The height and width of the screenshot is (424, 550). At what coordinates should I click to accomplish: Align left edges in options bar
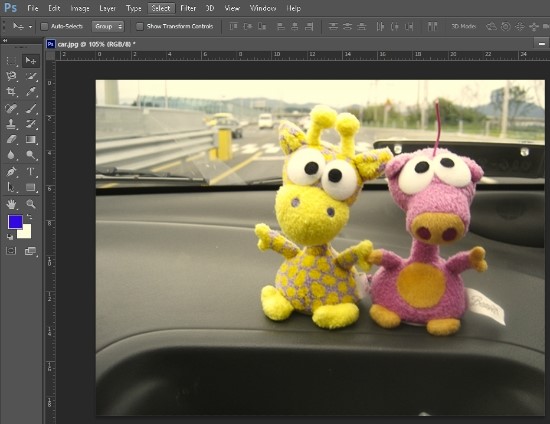point(281,26)
